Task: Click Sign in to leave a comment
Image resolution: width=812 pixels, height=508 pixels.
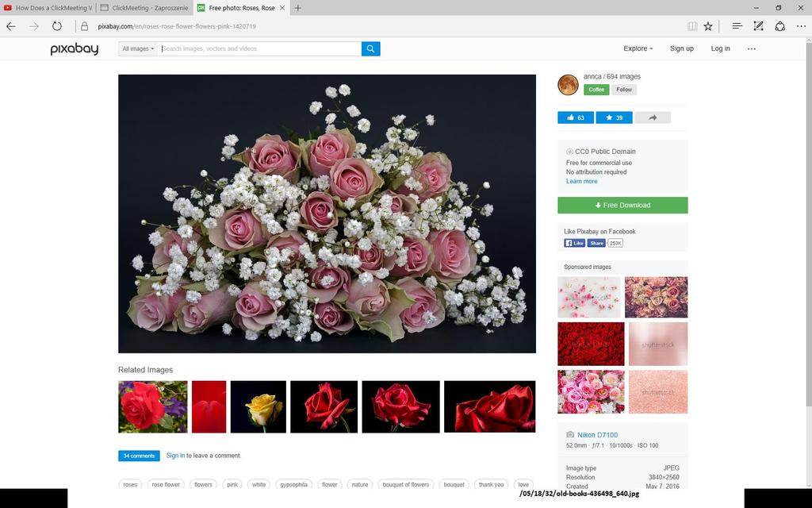Action: pyautogui.click(x=175, y=456)
